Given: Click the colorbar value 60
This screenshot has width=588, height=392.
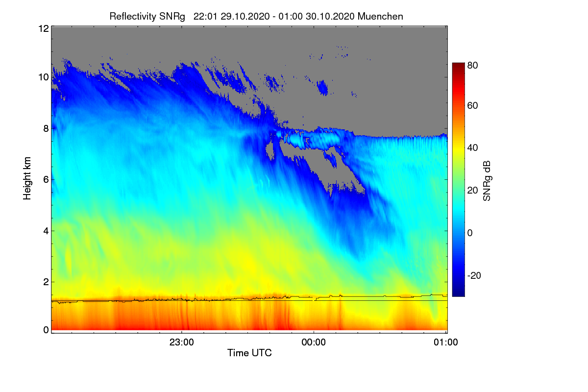Looking at the screenshot, I should point(473,105).
